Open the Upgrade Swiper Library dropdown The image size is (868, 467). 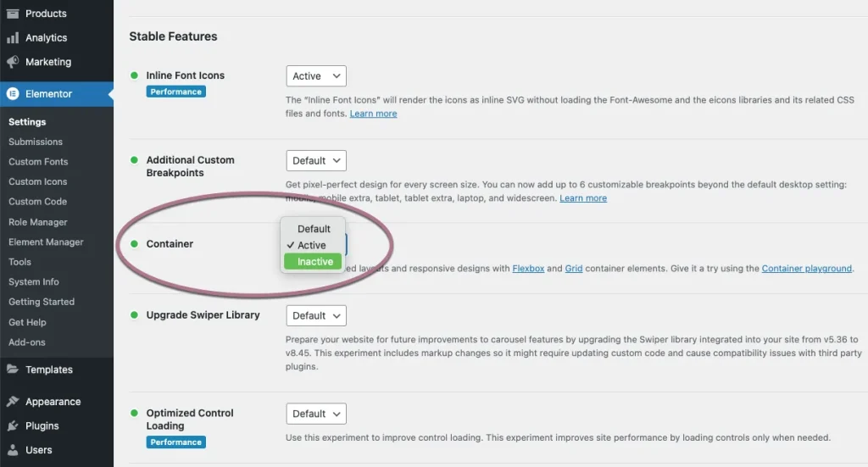316,315
